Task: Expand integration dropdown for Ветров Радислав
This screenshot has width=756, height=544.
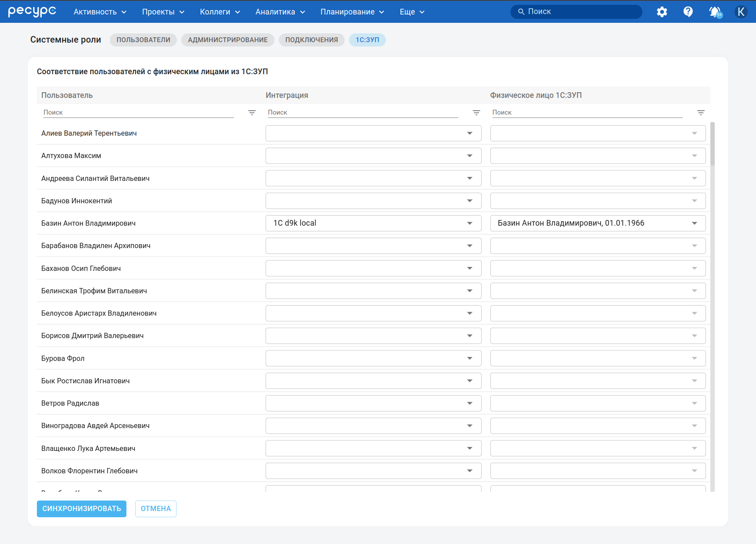Action: 373,403
